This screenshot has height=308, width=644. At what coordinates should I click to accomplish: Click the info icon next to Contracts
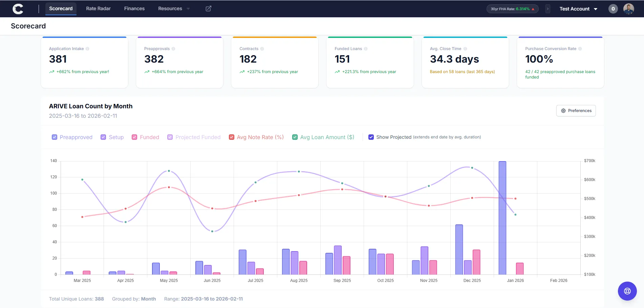(x=262, y=49)
